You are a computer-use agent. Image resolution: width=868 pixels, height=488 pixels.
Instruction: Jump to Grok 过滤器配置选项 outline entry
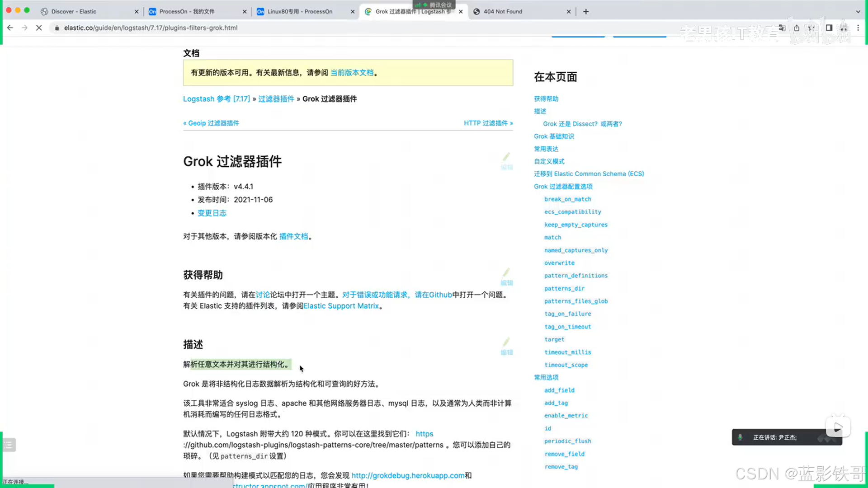(563, 186)
